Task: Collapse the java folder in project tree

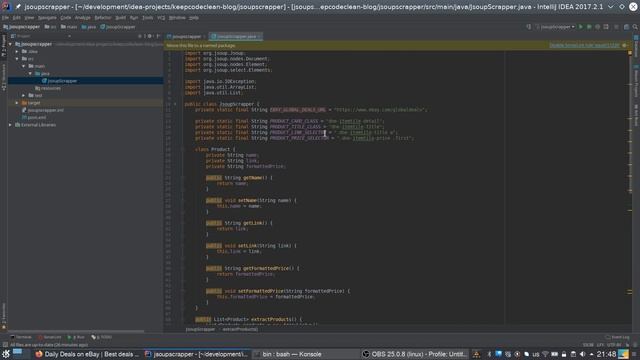Action: click(x=30, y=73)
